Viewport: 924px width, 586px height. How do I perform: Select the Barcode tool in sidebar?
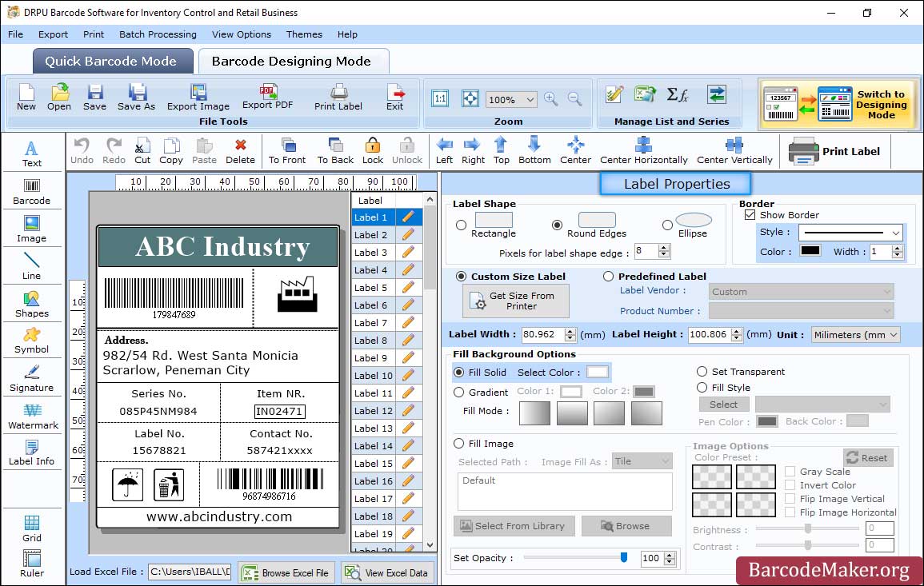[32, 192]
